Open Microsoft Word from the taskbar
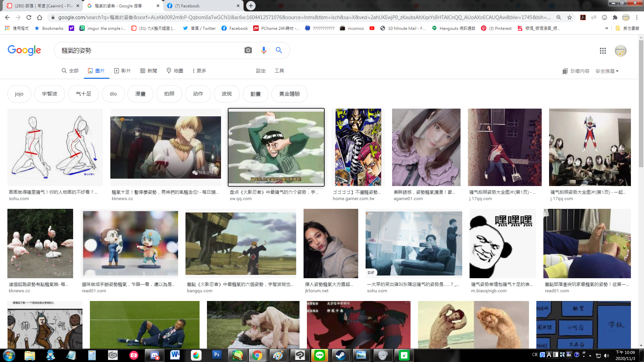Viewport: 644px width, 362px height. pyautogui.click(x=175, y=355)
